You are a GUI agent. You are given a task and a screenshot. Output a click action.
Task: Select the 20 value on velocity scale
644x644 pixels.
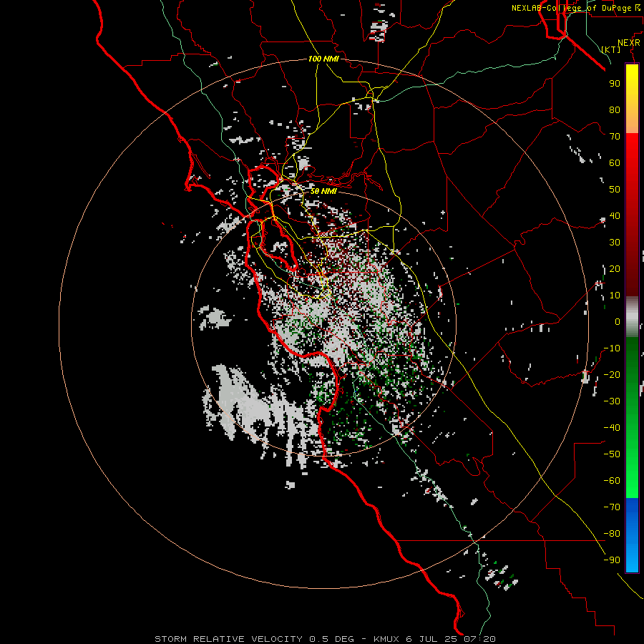(x=615, y=269)
